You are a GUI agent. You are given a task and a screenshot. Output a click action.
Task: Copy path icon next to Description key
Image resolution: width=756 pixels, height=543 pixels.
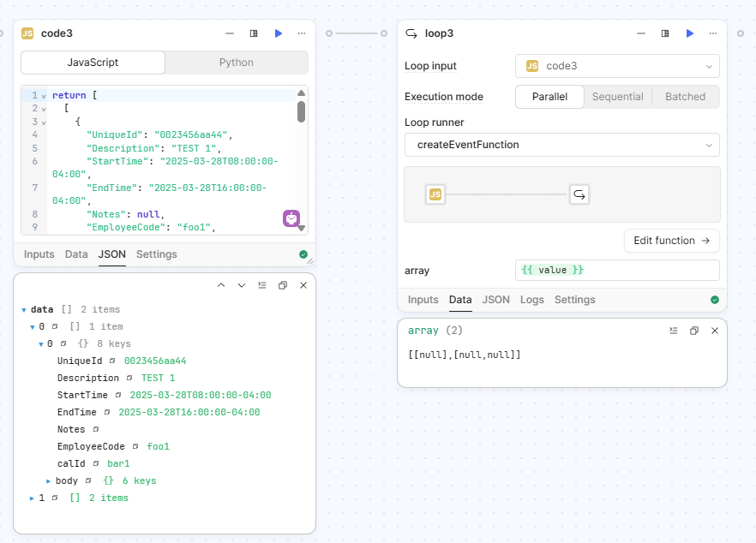(129, 379)
